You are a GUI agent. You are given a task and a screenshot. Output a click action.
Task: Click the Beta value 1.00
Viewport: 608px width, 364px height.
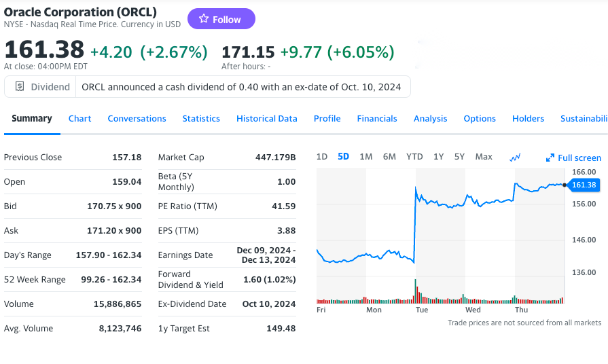[287, 182]
